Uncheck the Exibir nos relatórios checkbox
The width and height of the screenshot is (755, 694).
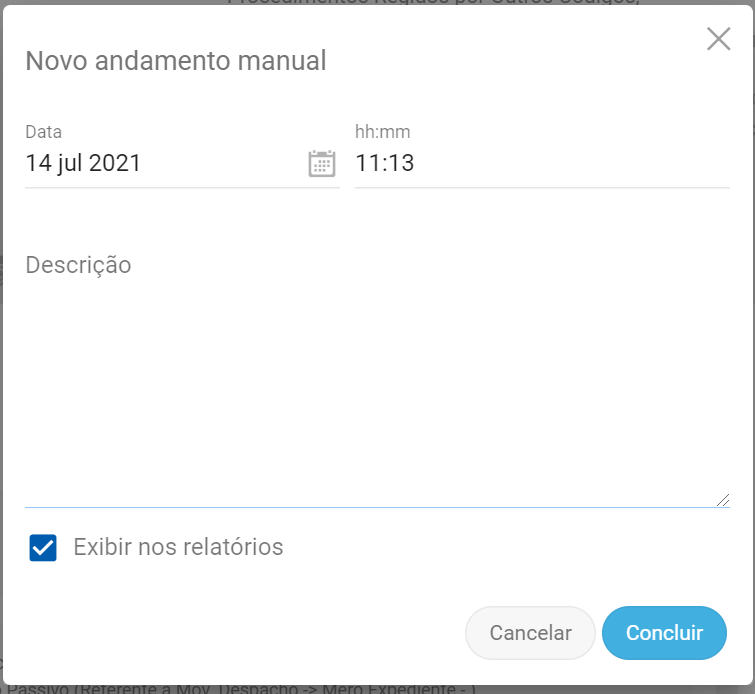(43, 548)
